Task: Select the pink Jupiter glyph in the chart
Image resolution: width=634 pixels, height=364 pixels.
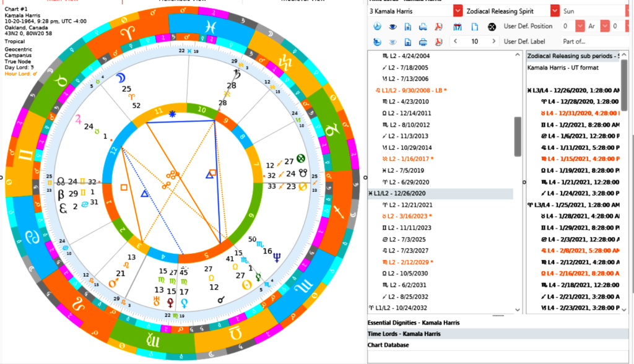Action: click(x=78, y=119)
